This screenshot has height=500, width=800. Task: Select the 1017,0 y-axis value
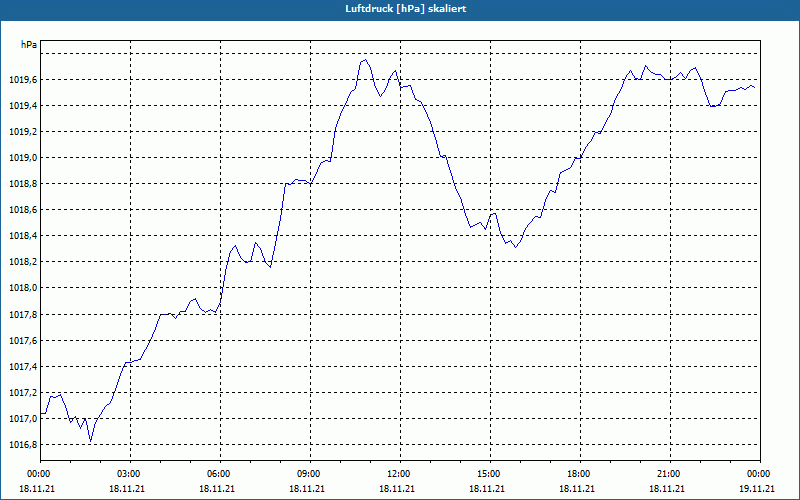(x=23, y=418)
